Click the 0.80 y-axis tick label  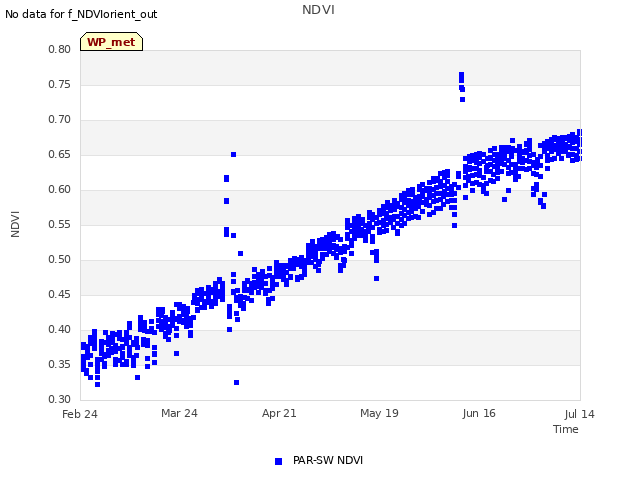[x=60, y=49]
